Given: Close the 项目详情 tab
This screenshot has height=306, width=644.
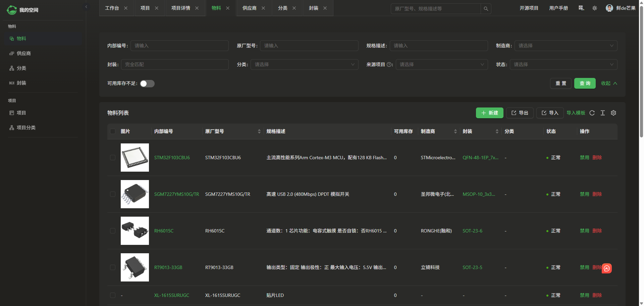Looking at the screenshot, I should click(x=197, y=8).
